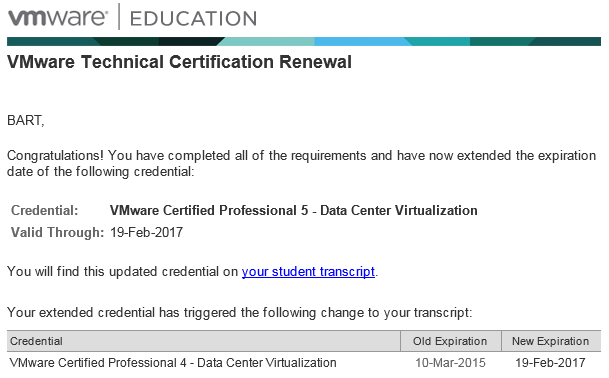Click the BART greeting text
609x378 pixels.
[26, 120]
